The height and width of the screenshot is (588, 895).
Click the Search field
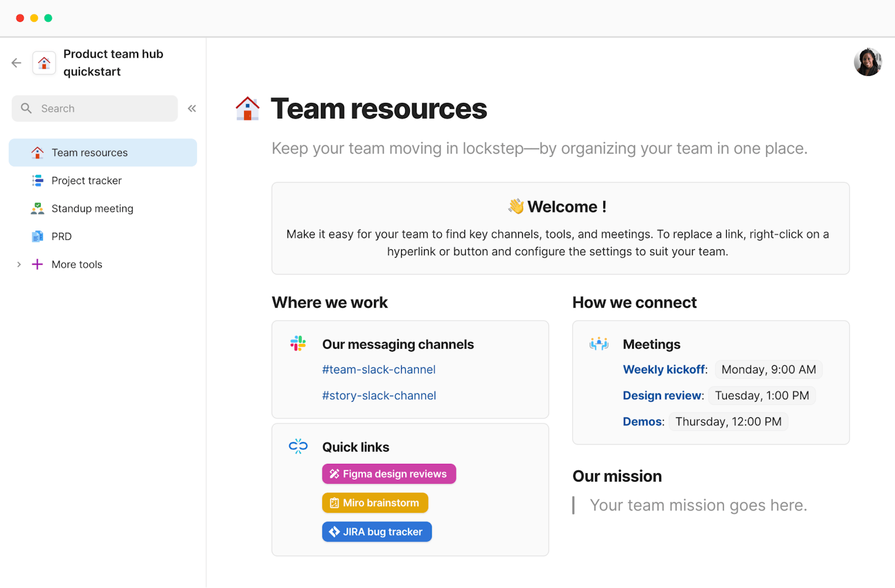coord(100,109)
